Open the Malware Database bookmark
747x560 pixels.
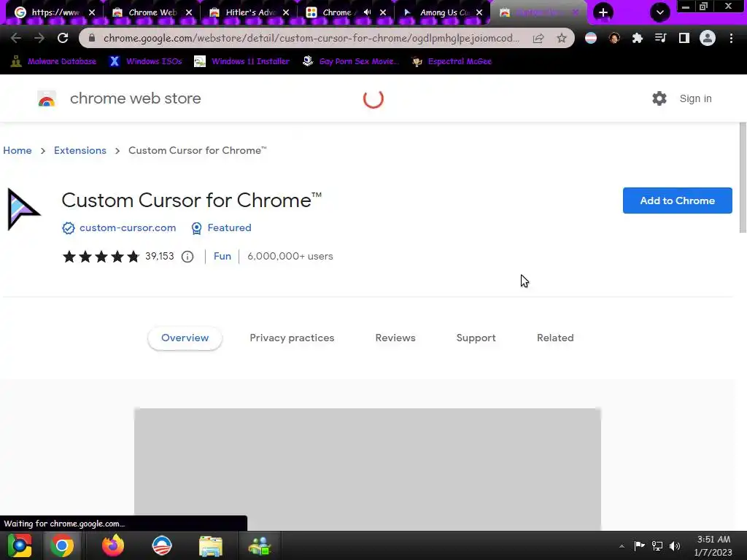pyautogui.click(x=54, y=61)
